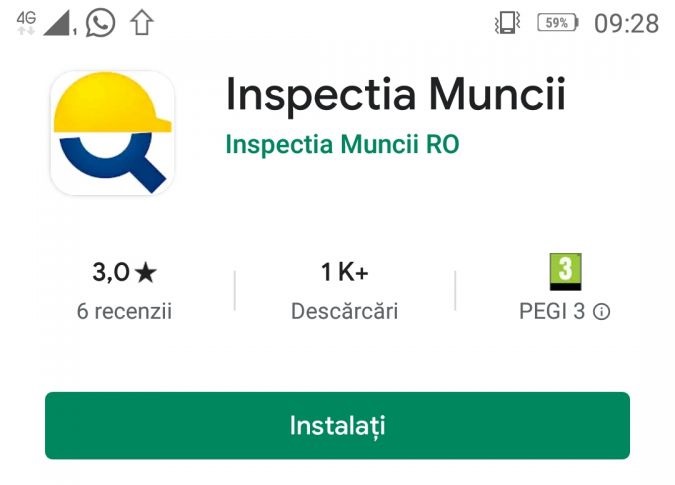675x485 pixels.
Task: Tap the 4G network indicator
Action: coord(26,22)
